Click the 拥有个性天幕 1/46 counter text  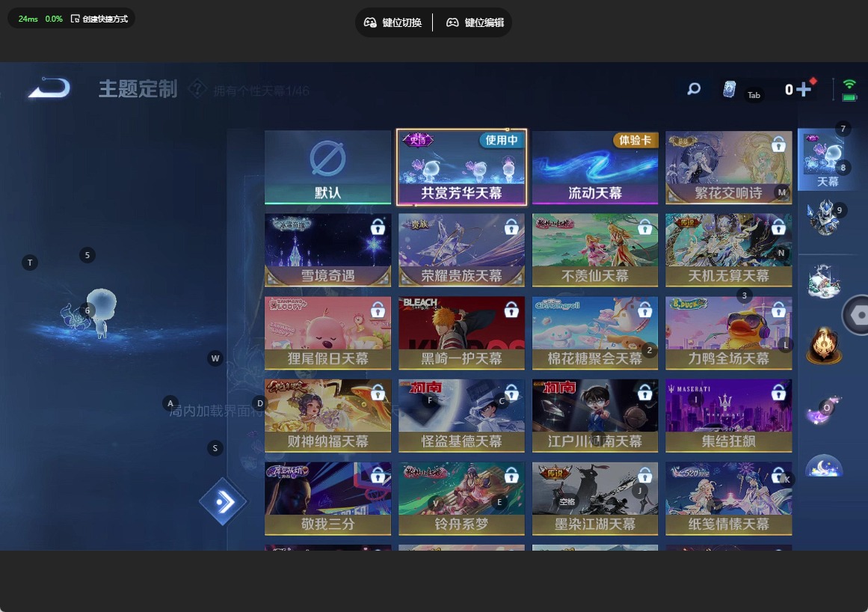261,91
